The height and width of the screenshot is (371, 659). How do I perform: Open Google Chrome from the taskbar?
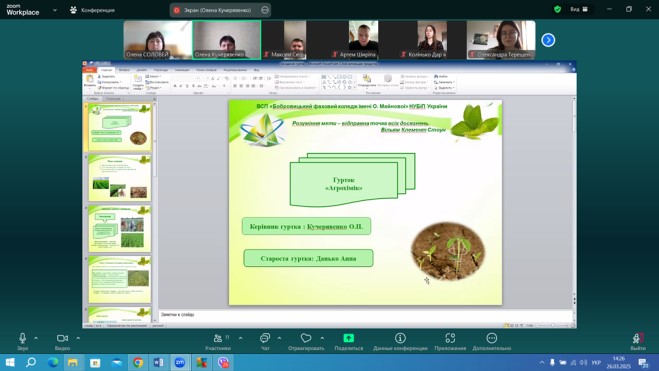138,362
